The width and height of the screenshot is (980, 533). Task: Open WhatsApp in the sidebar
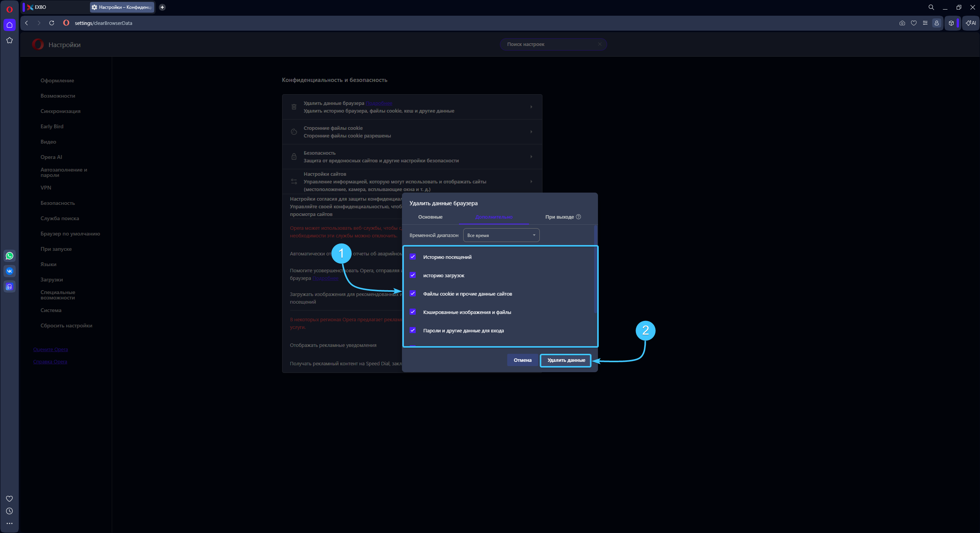(x=10, y=256)
